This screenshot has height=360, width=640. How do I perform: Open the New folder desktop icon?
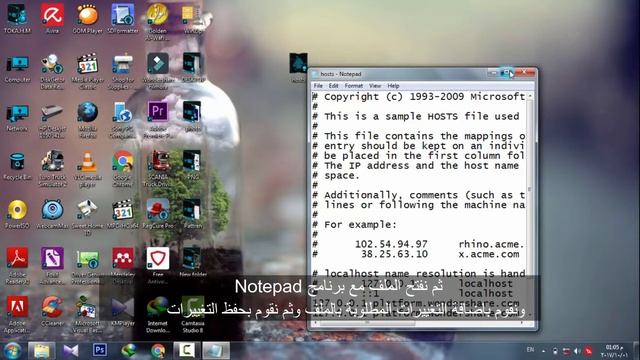click(193, 262)
